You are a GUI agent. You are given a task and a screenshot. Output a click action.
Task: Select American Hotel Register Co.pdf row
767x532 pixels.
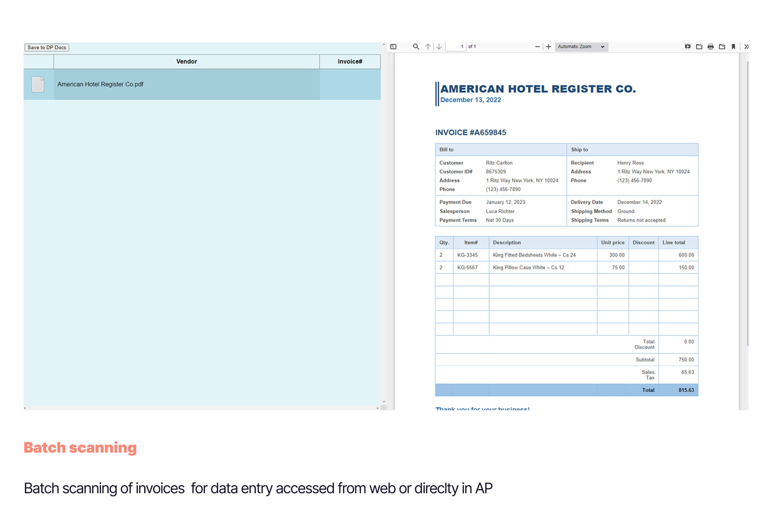(186, 84)
